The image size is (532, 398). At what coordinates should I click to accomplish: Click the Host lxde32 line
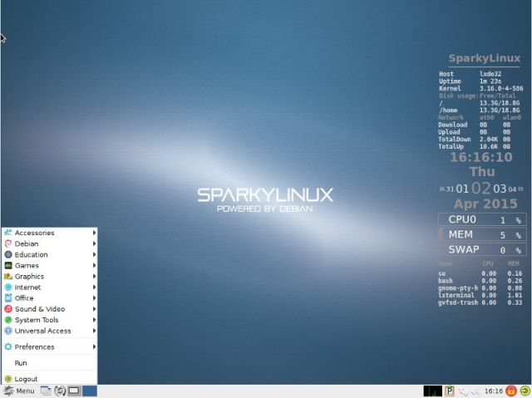point(470,74)
